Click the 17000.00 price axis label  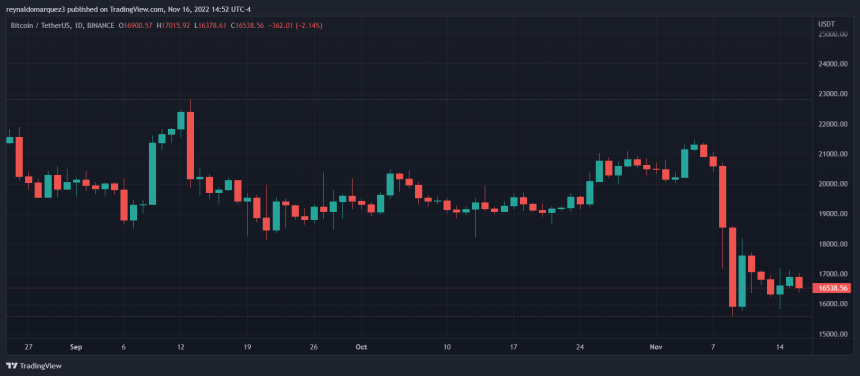click(833, 274)
